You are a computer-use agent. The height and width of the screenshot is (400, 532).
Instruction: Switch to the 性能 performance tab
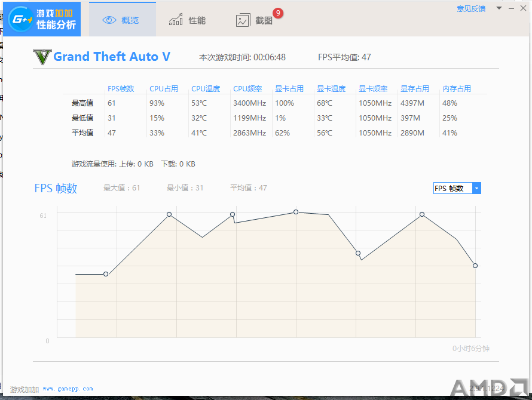coord(187,20)
